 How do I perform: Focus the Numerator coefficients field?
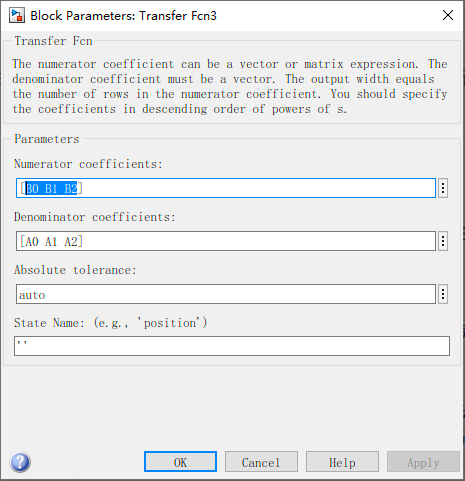pyautogui.click(x=226, y=188)
